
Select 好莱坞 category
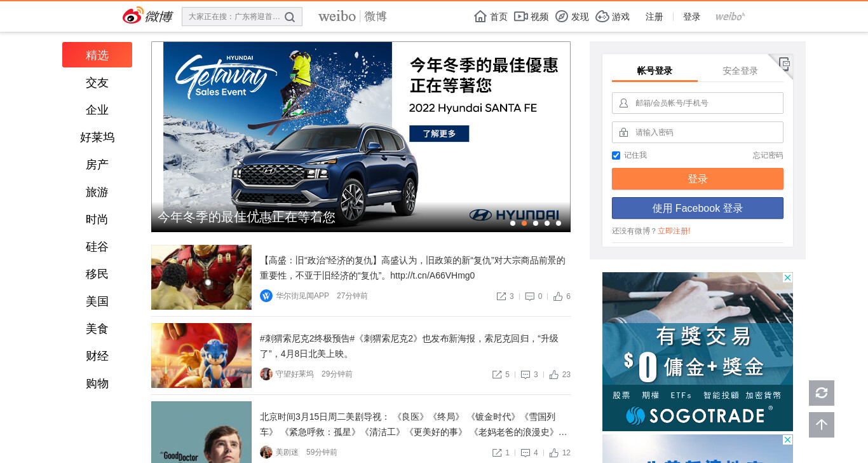[97, 137]
